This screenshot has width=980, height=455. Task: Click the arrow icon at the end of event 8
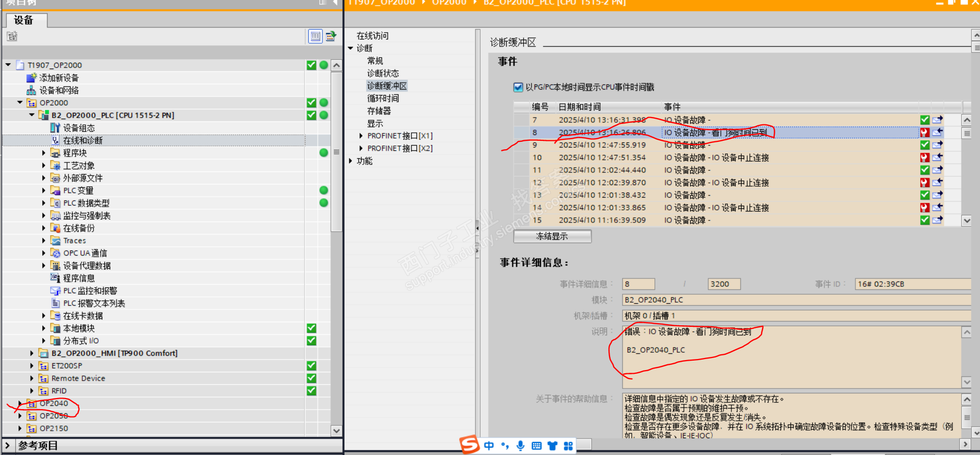click(x=937, y=132)
